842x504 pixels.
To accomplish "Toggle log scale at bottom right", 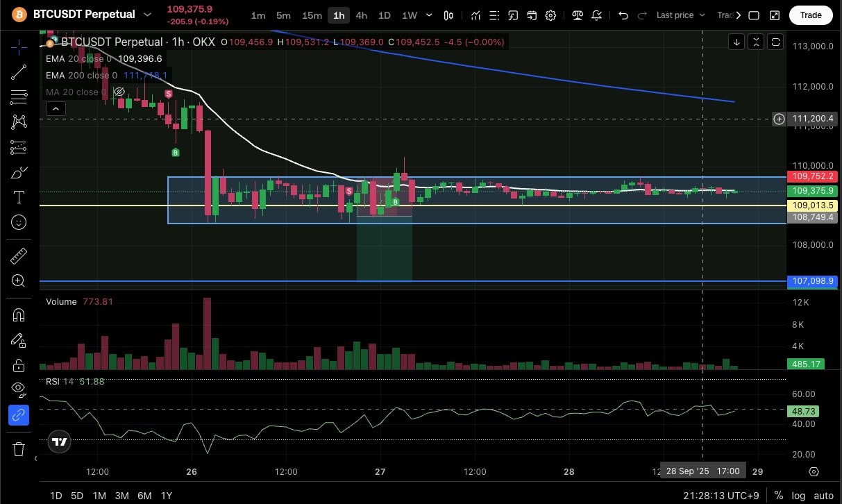I will pos(799,496).
